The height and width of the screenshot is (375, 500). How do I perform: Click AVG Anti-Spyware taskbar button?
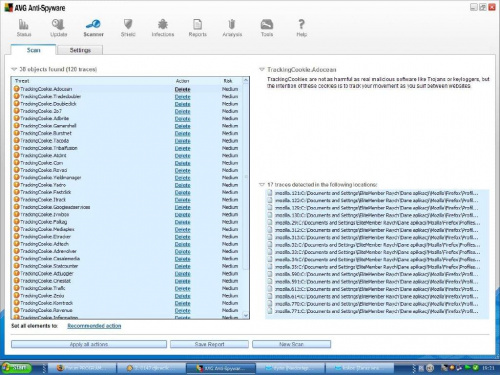(221, 368)
